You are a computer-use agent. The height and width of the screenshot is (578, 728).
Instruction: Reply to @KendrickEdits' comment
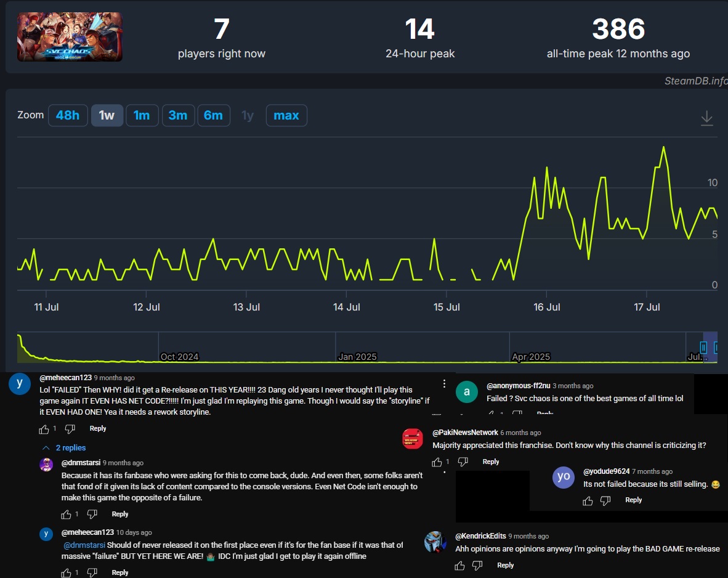pos(505,565)
